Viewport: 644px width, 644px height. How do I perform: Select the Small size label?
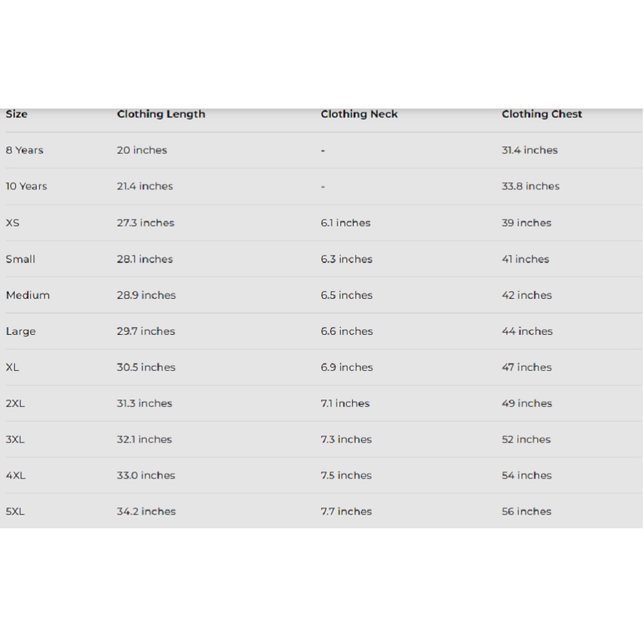[x=21, y=259]
